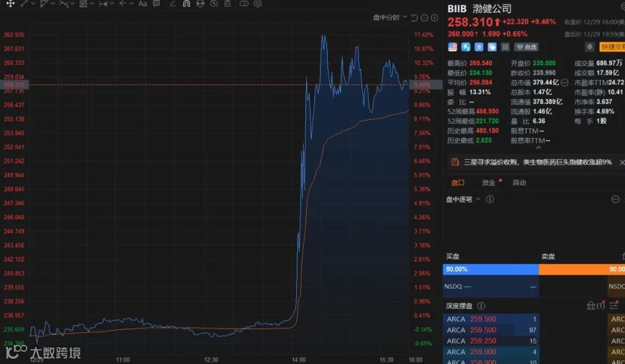Viewport: 625px width, 364px height.
Task: Open 快捷交易 quick trade button
Action: [x=612, y=47]
